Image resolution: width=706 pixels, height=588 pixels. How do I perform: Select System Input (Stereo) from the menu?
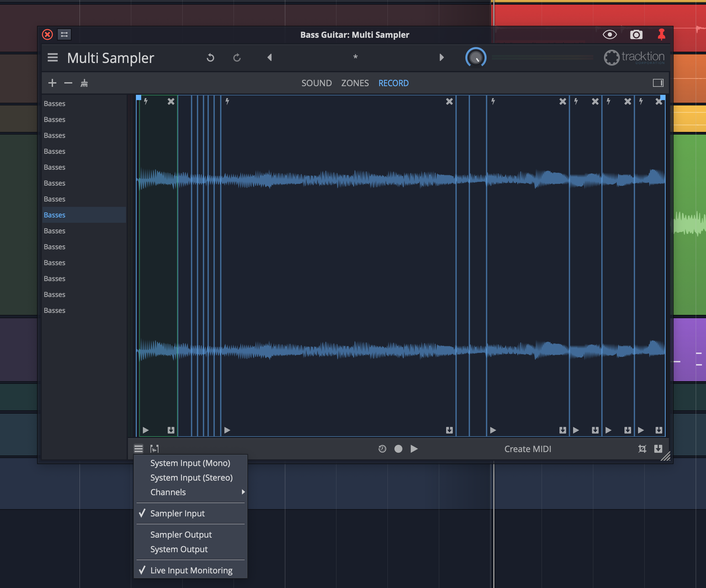coord(191,477)
